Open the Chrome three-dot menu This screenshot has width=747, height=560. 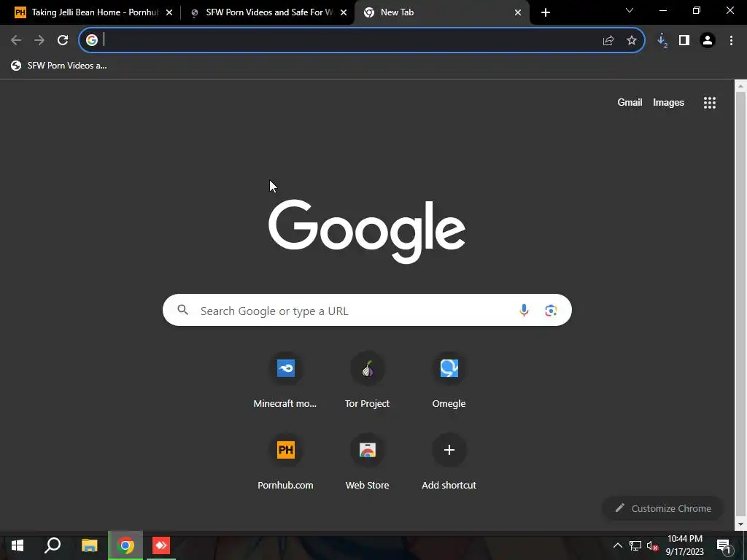731,41
